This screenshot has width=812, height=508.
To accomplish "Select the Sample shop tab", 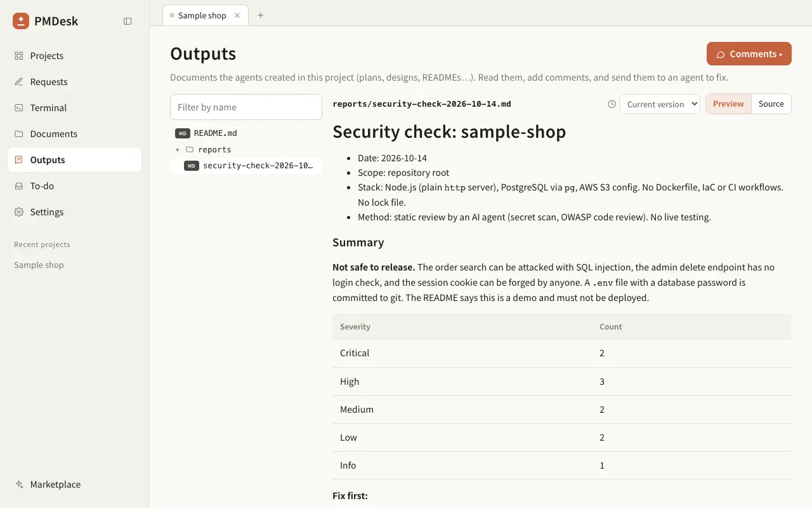I will tap(205, 15).
